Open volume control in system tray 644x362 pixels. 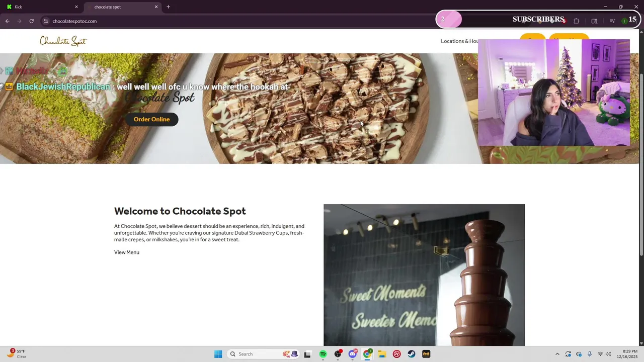pos(608,354)
